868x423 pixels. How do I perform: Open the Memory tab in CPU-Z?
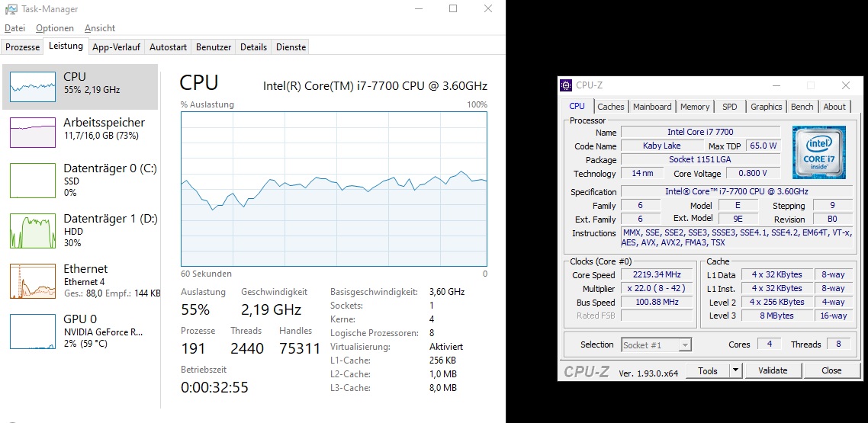[x=695, y=107]
